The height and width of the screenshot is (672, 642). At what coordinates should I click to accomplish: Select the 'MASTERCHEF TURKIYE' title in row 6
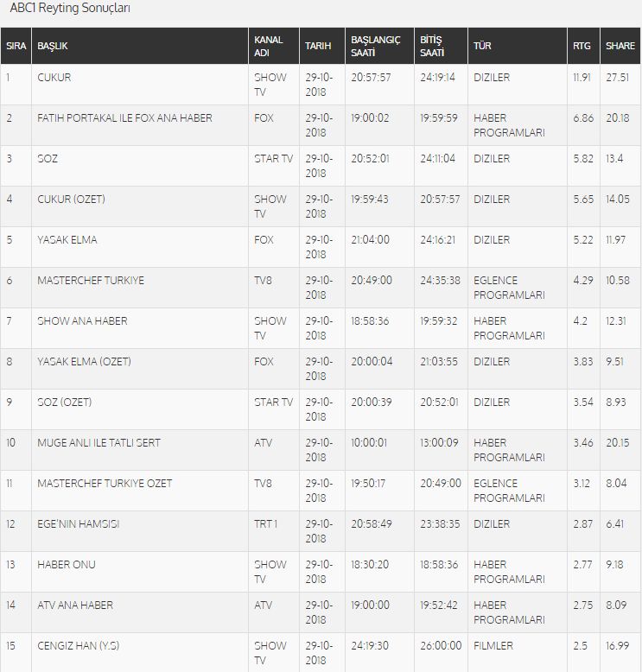91,281
